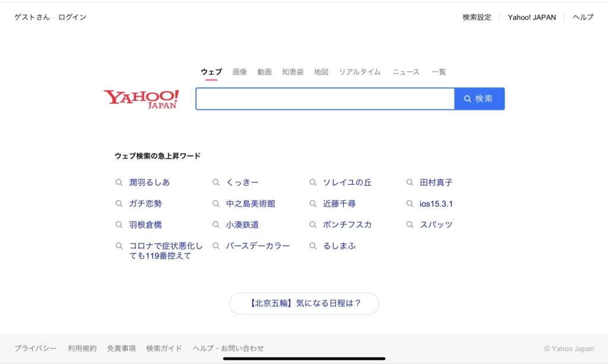Click trending word ソレイユの丘

pyautogui.click(x=347, y=182)
